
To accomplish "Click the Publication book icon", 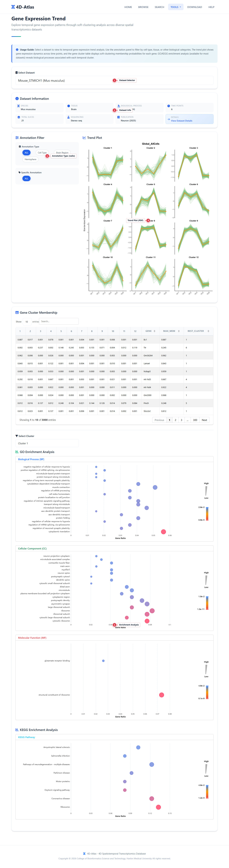I will click(x=118, y=117).
